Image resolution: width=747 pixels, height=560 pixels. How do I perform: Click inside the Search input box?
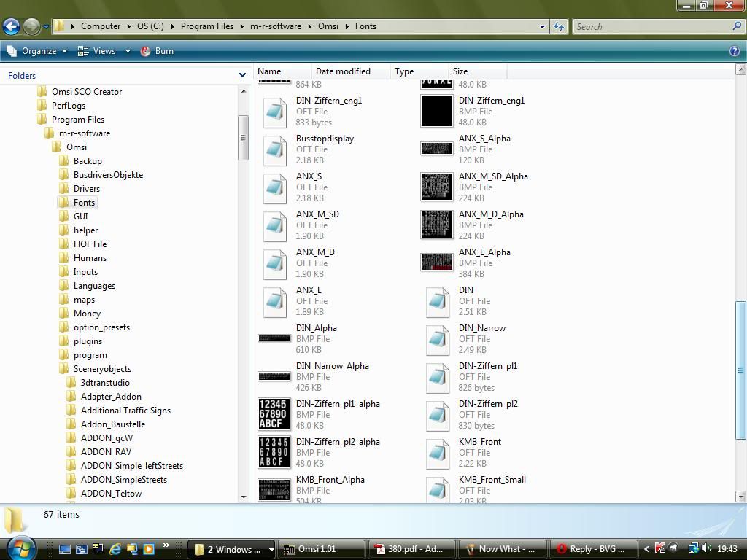point(651,26)
